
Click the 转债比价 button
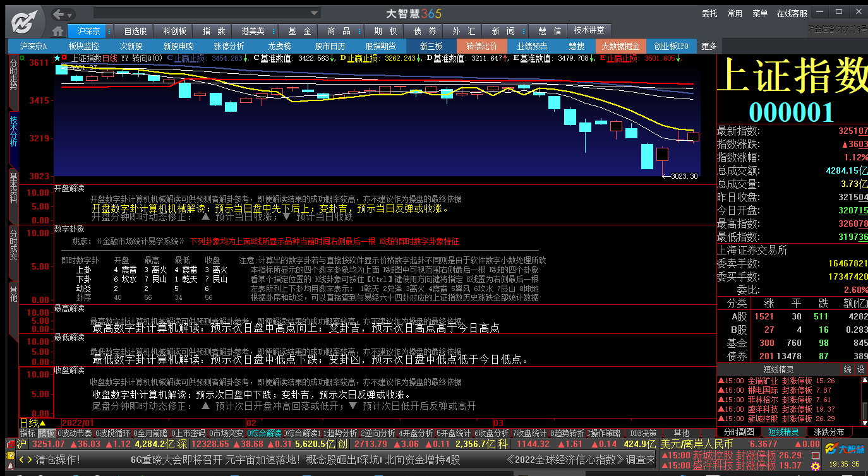(x=481, y=46)
